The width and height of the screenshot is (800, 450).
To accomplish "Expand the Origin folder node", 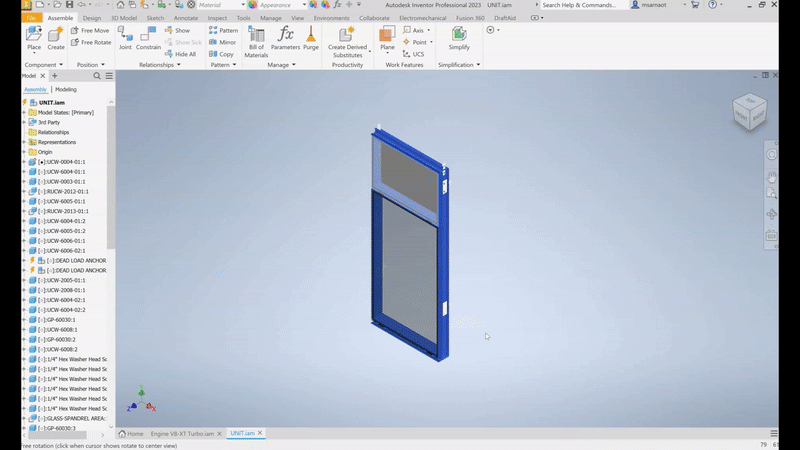I will click(25, 152).
